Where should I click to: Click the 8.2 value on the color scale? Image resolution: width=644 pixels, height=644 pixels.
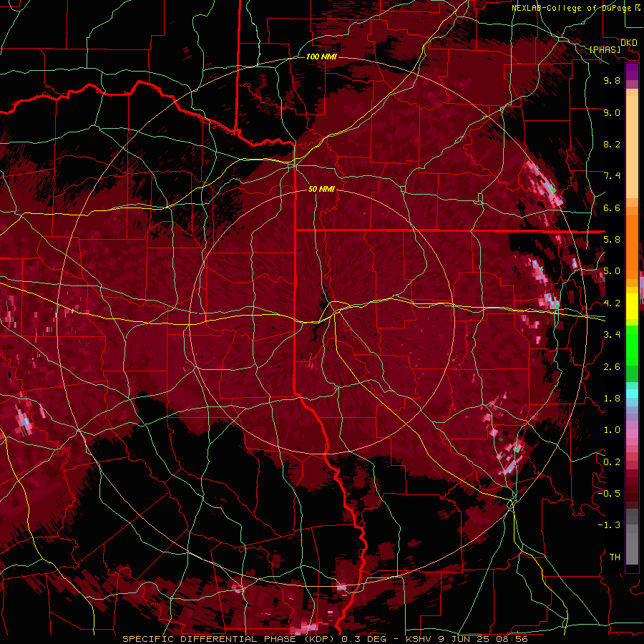tap(612, 144)
